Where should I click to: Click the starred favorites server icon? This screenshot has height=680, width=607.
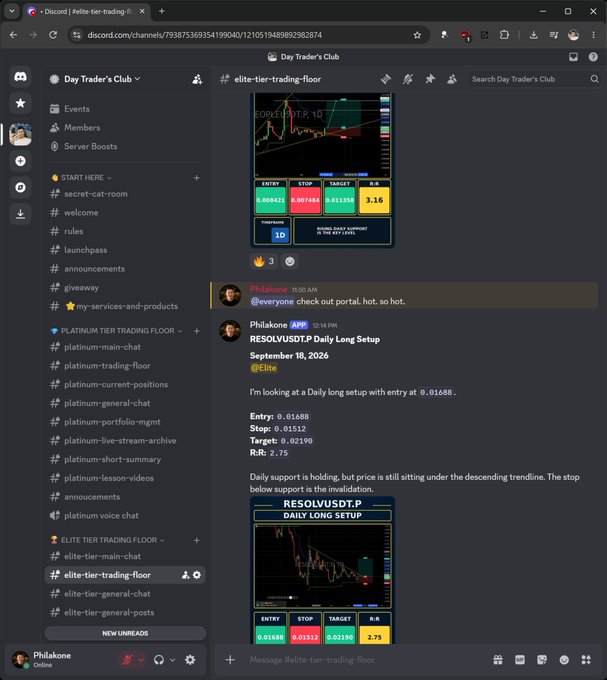pyautogui.click(x=20, y=103)
